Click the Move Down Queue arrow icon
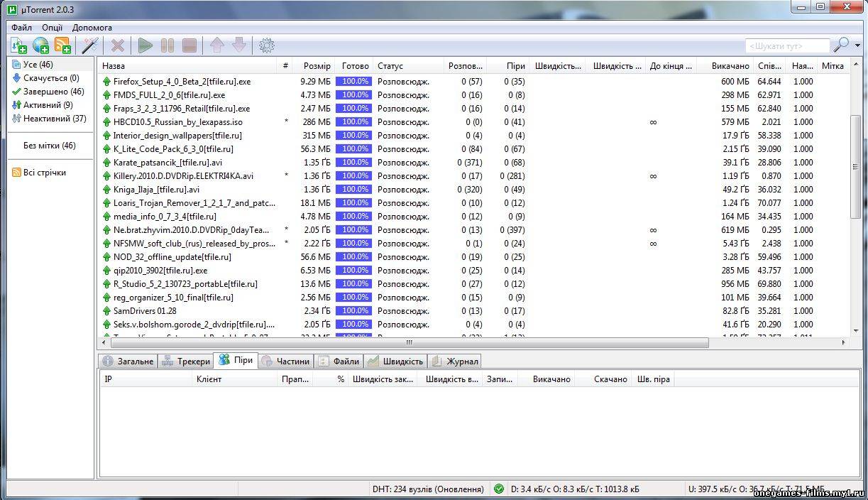 [x=239, y=45]
